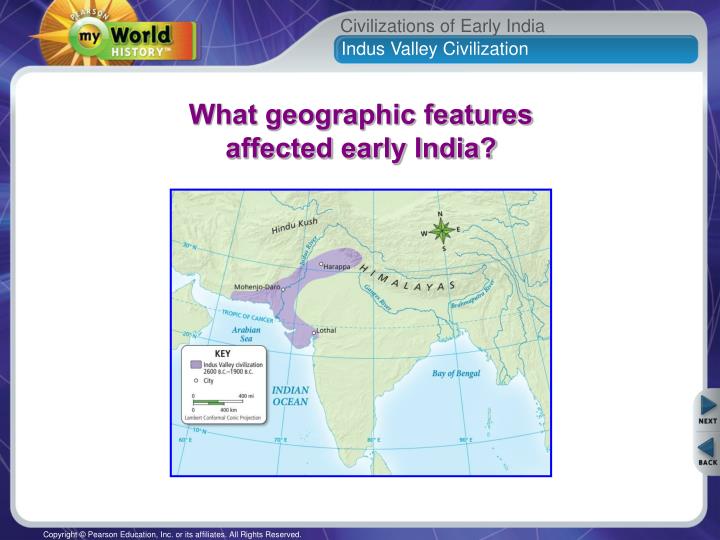
Task: Click the slide question about geographic features
Action: (360, 131)
